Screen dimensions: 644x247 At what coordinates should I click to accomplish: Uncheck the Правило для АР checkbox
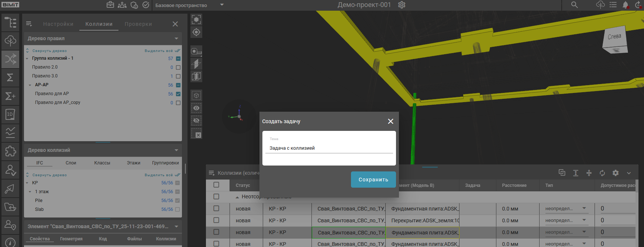click(178, 94)
